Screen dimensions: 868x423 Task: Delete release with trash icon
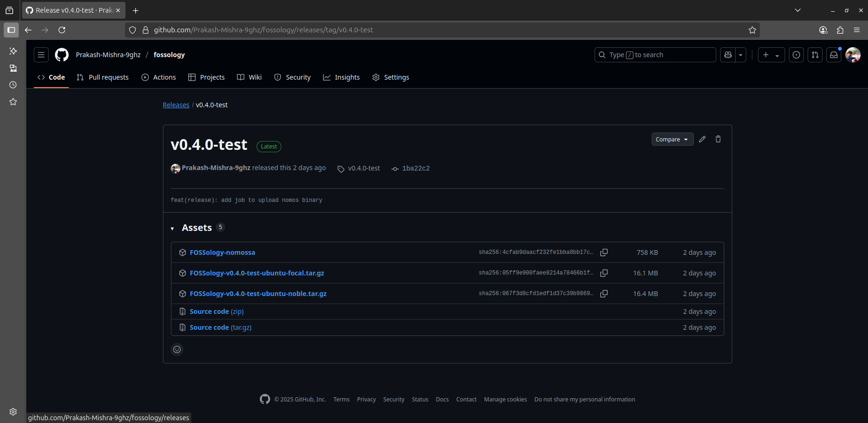(x=718, y=139)
